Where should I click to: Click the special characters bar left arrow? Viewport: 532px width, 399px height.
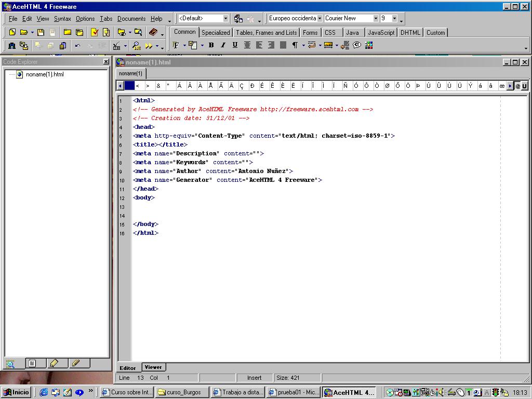pyautogui.click(x=120, y=86)
